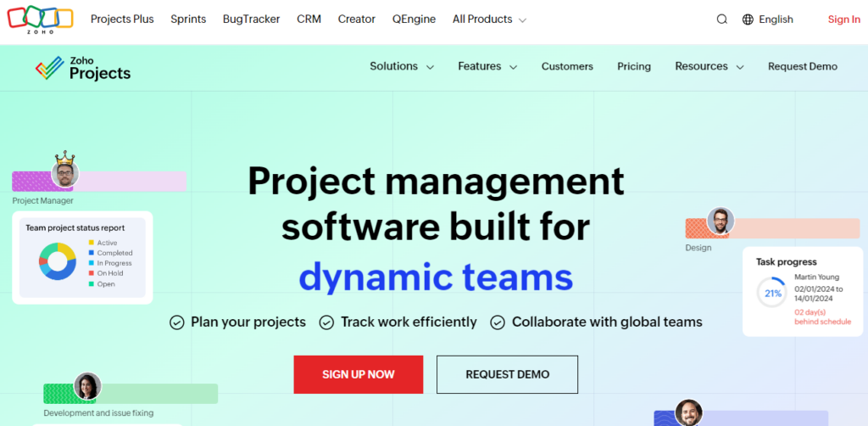The image size is (868, 426).
Task: Click "Team project status report" title
Action: point(75,227)
